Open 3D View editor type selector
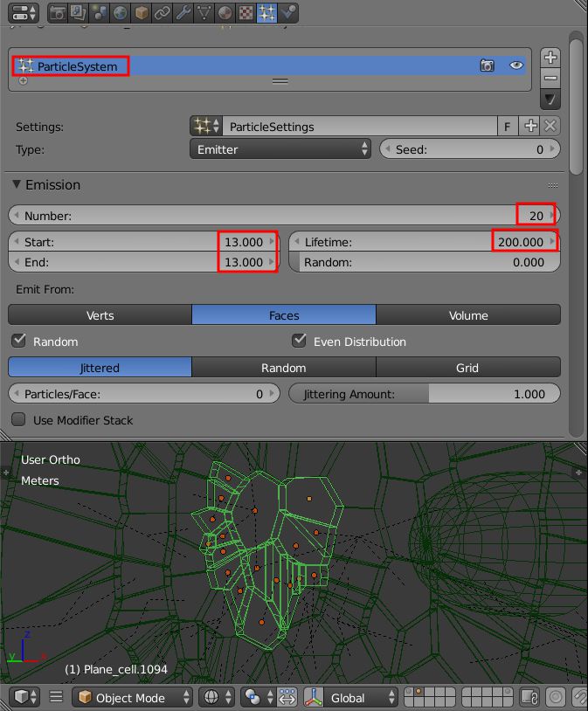 pos(24,696)
